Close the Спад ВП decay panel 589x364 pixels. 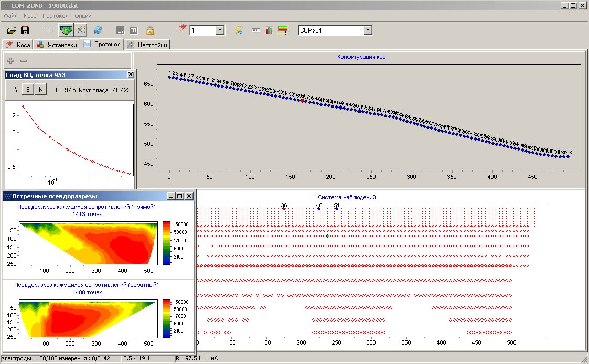click(x=130, y=75)
